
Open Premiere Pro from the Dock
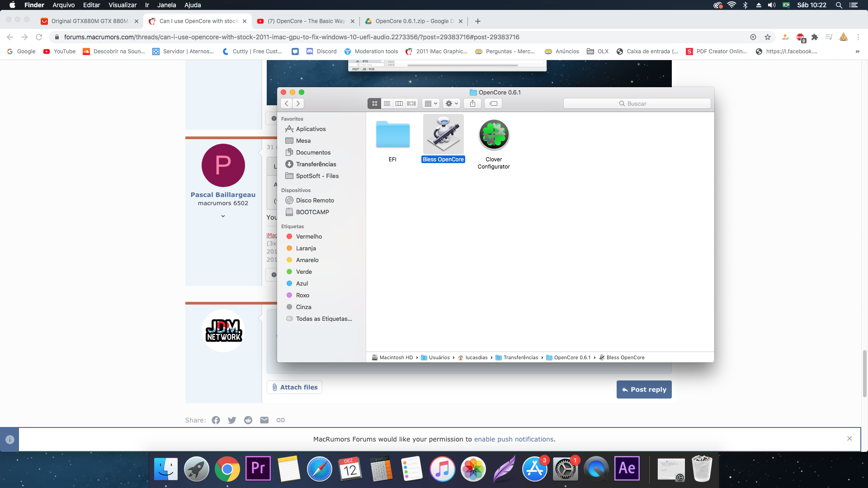pyautogui.click(x=258, y=469)
